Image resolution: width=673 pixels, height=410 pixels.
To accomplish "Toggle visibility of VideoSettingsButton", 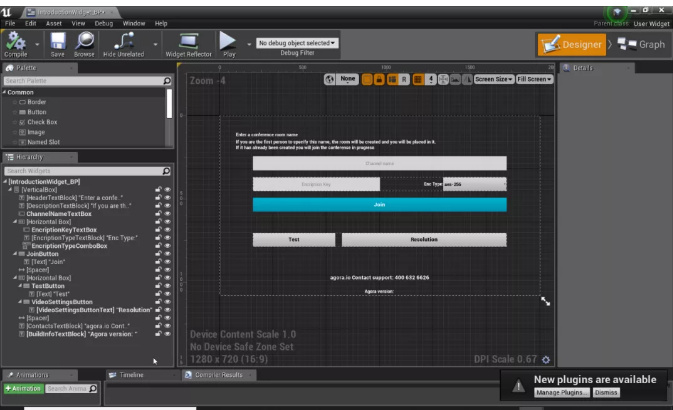I will (167, 302).
